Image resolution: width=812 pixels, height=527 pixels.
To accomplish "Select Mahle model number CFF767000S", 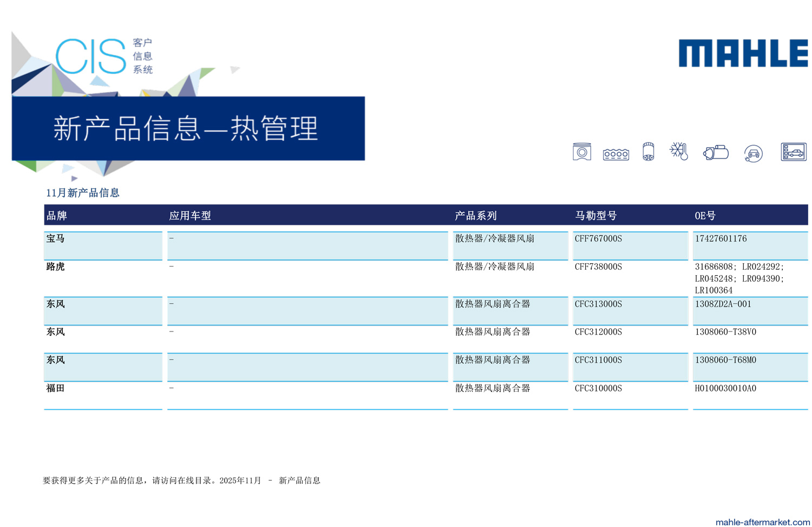I will (x=598, y=239).
